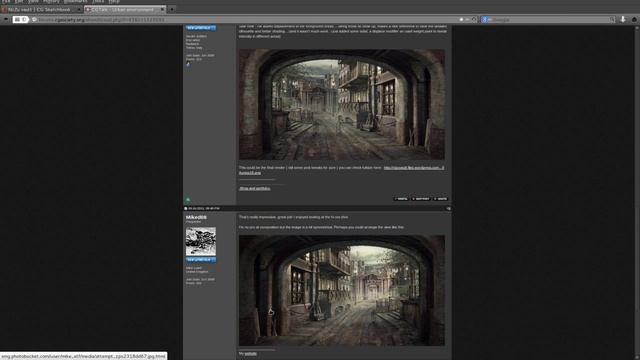
Task: Click the post icon beside Mike88's post date
Action: click(186, 209)
